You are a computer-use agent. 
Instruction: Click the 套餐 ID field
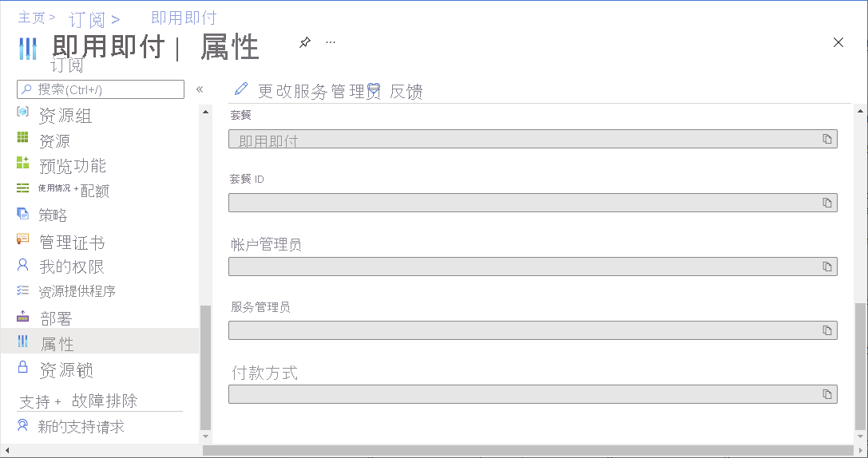click(x=533, y=203)
